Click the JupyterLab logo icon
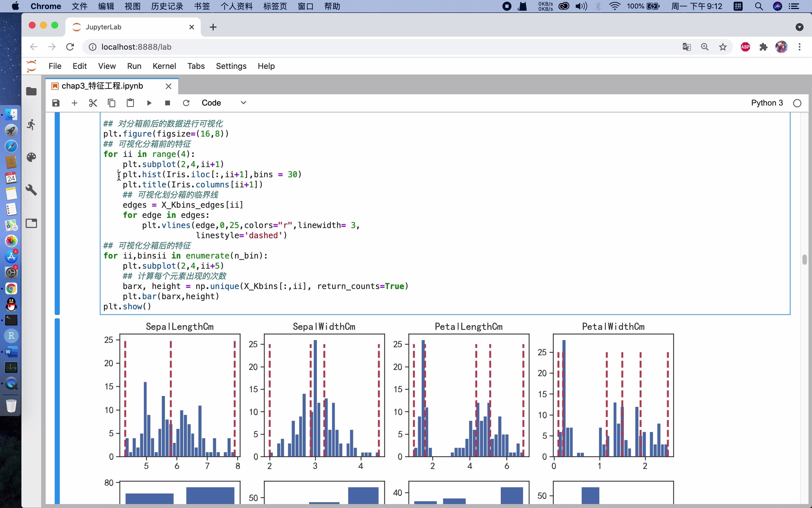812x508 pixels. point(32,66)
